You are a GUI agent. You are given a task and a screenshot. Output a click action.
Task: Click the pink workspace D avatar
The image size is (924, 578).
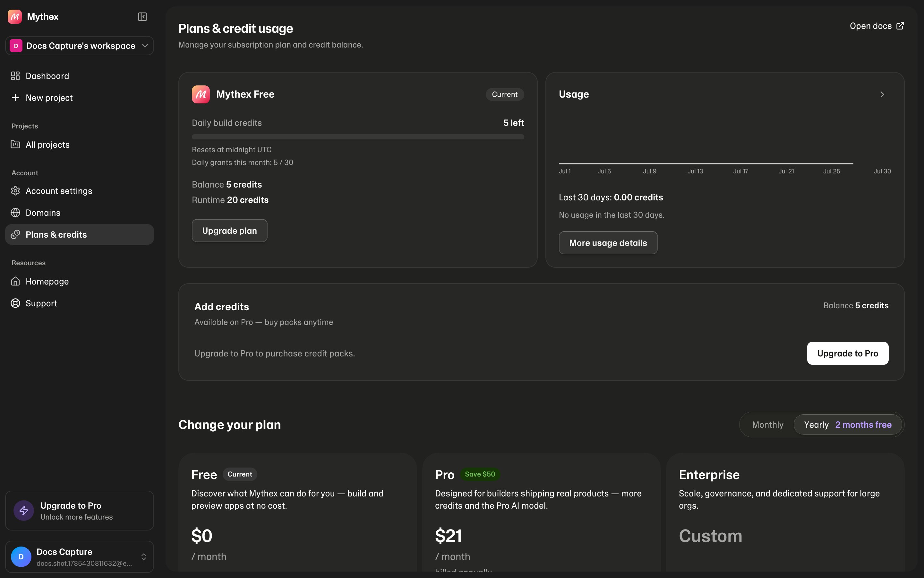[16, 46]
